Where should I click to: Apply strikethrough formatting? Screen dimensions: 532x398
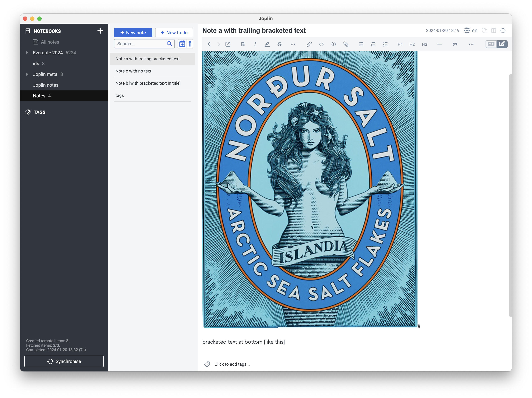[x=279, y=44]
